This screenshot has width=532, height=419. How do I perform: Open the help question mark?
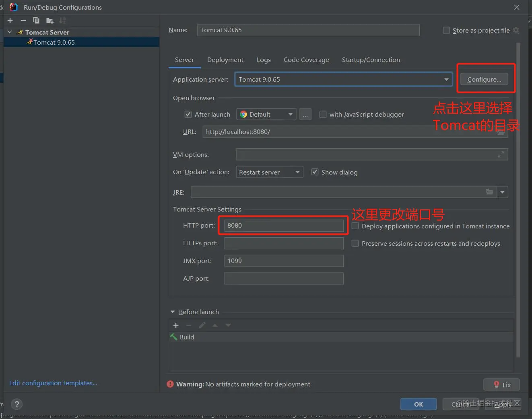16,404
